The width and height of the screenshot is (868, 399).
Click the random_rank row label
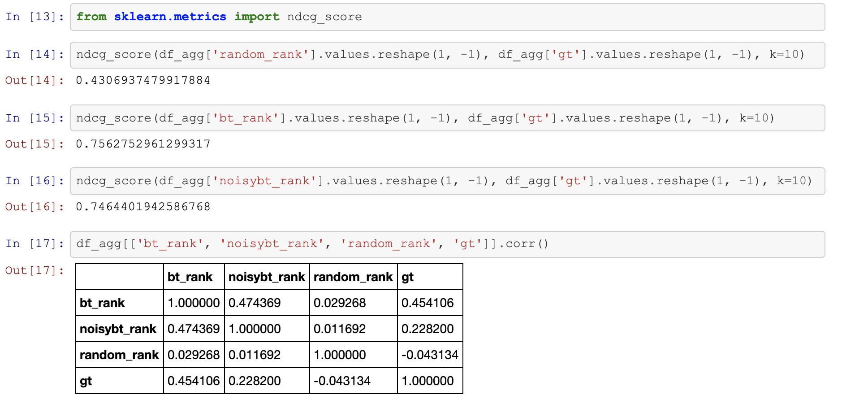tap(120, 355)
